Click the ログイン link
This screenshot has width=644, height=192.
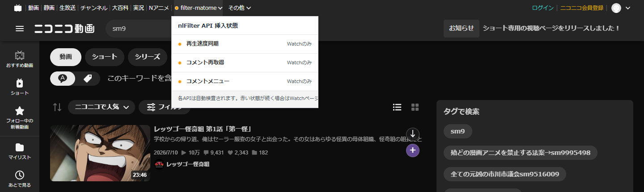point(543,8)
